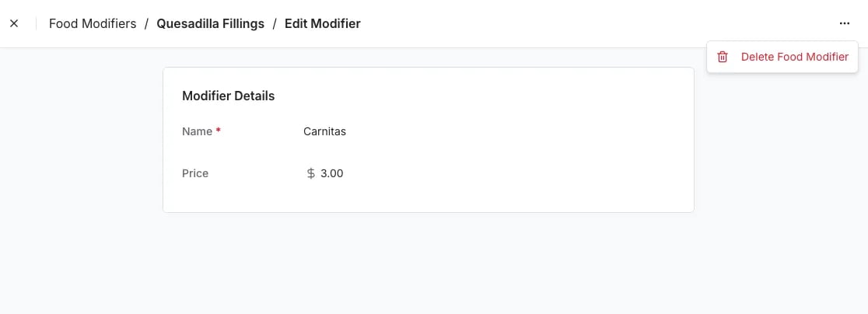Click the red trash can icon

tap(723, 57)
